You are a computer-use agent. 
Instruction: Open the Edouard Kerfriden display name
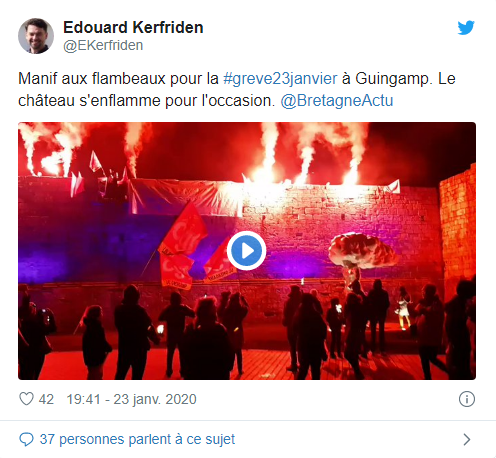click(133, 27)
